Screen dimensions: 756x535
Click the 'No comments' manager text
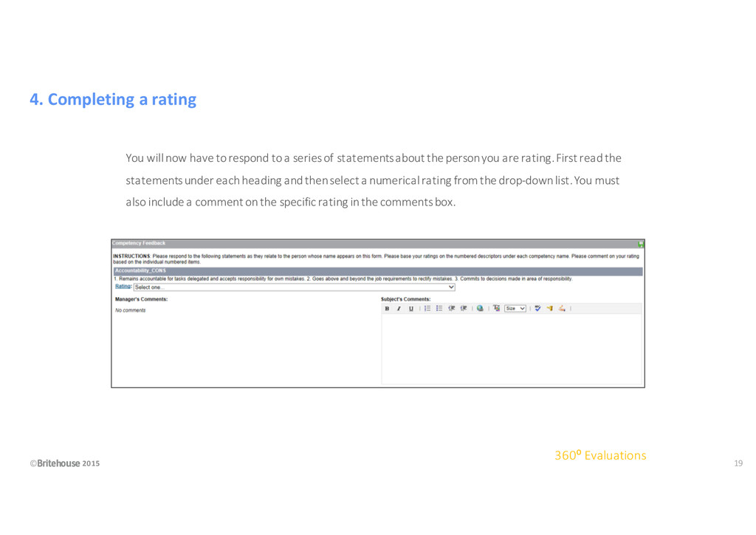tap(130, 310)
